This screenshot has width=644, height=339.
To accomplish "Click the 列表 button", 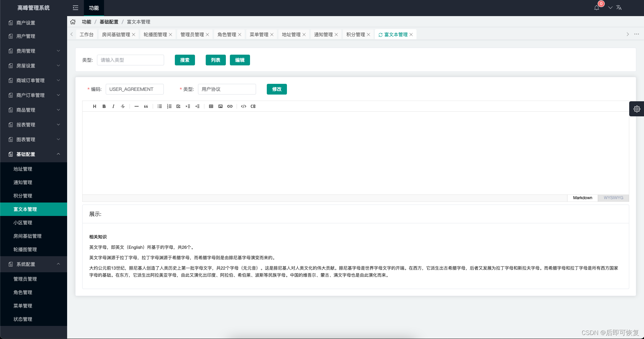I will 216,60.
